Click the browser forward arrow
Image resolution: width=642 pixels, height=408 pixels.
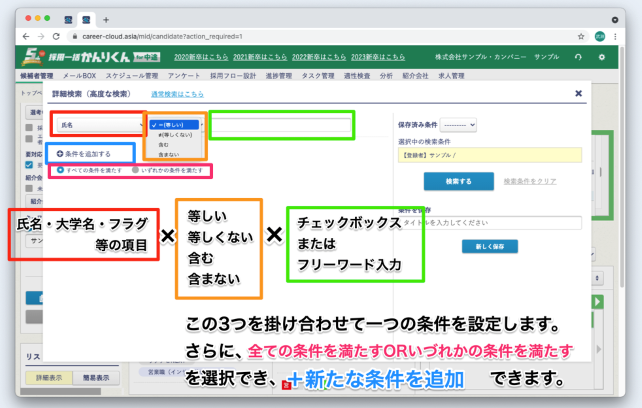[41, 36]
